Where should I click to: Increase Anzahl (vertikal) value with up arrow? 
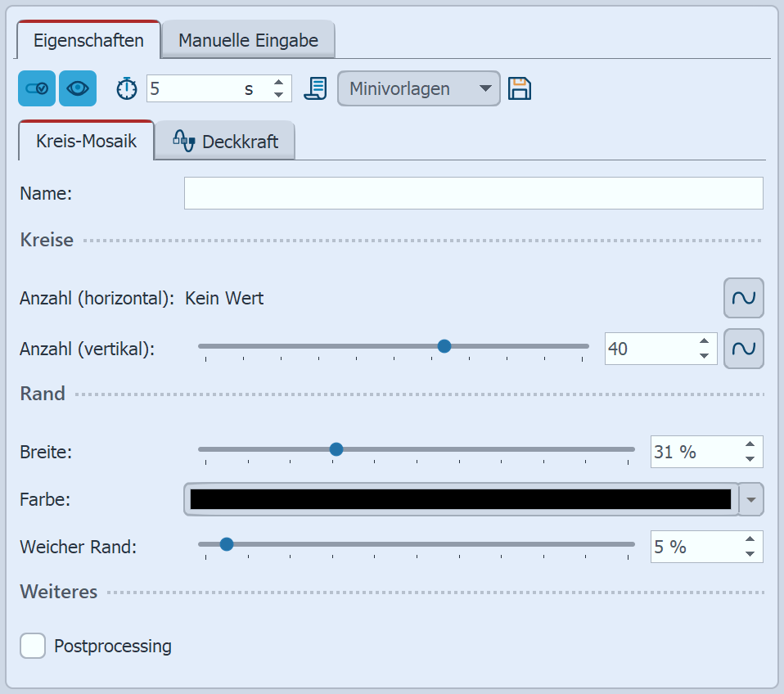pos(704,342)
